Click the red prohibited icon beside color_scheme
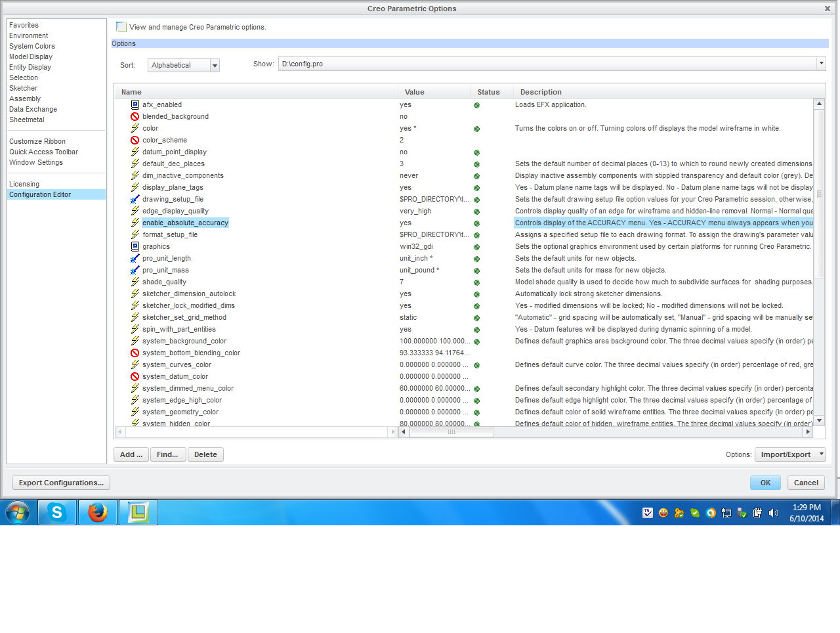840x633 pixels. click(x=135, y=140)
